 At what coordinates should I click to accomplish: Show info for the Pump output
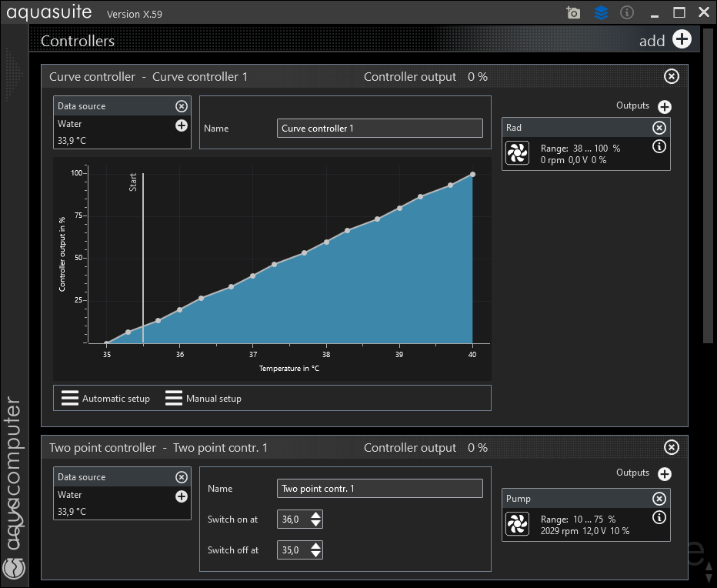click(659, 517)
